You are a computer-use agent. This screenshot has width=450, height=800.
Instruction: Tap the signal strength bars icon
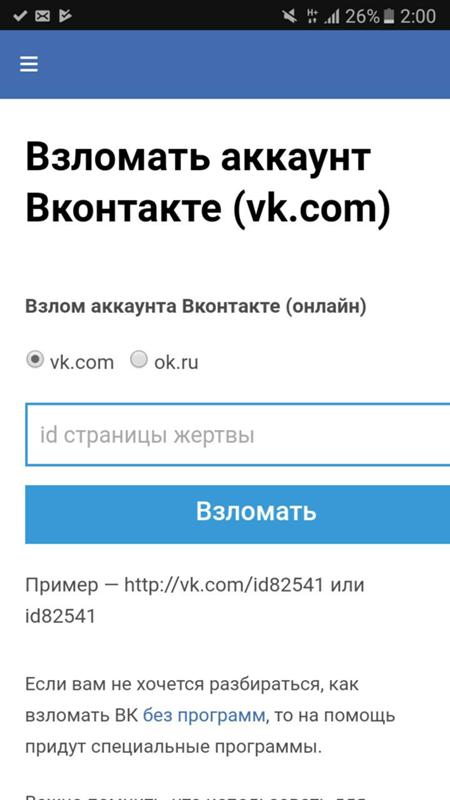(x=332, y=17)
